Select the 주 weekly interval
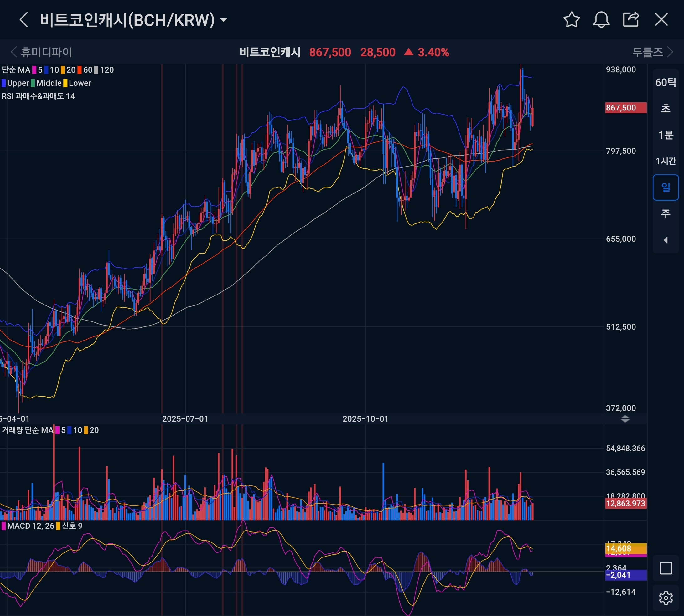The height and width of the screenshot is (616, 684). (x=666, y=213)
